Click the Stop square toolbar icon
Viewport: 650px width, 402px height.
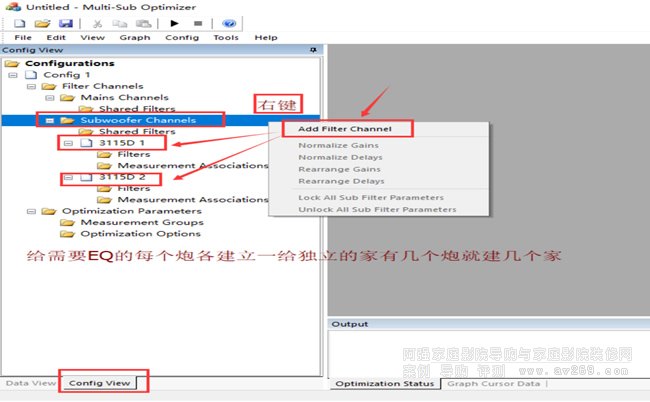199,23
